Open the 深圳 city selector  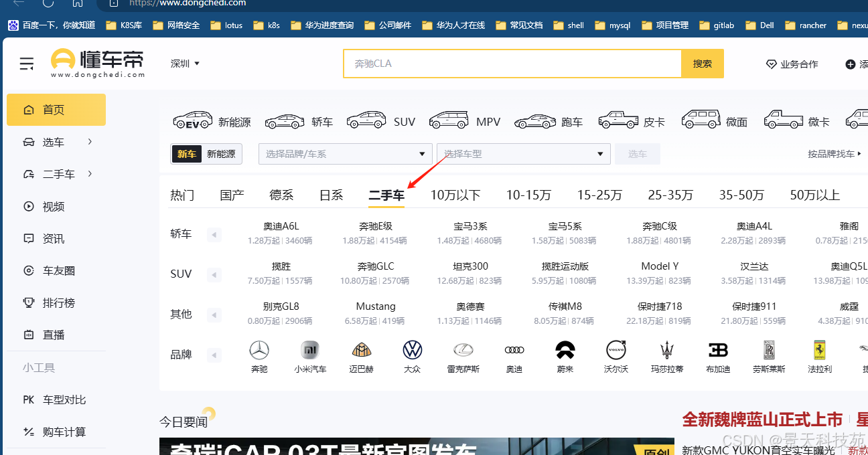tap(184, 63)
